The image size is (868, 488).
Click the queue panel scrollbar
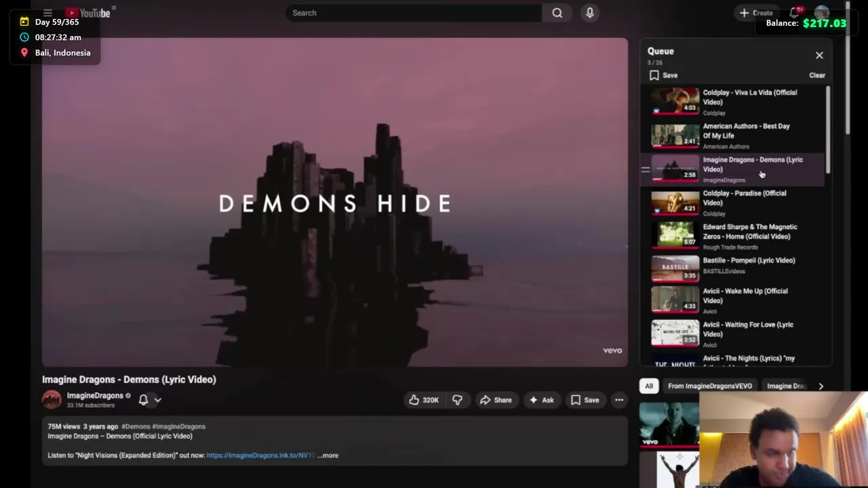827,130
